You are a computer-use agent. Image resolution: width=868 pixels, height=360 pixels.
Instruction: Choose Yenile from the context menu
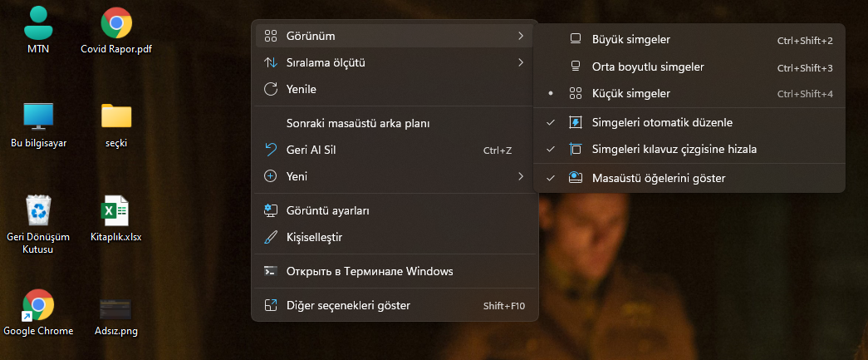(x=395, y=89)
